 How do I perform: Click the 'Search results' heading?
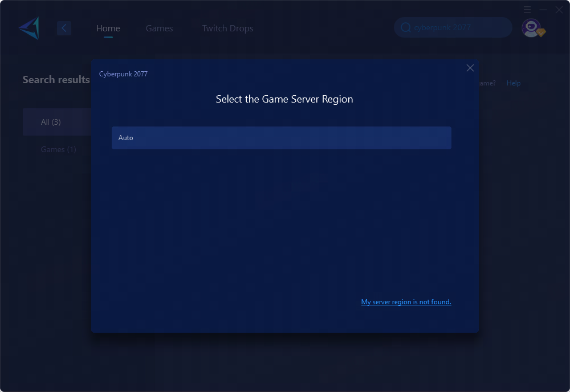coord(56,80)
